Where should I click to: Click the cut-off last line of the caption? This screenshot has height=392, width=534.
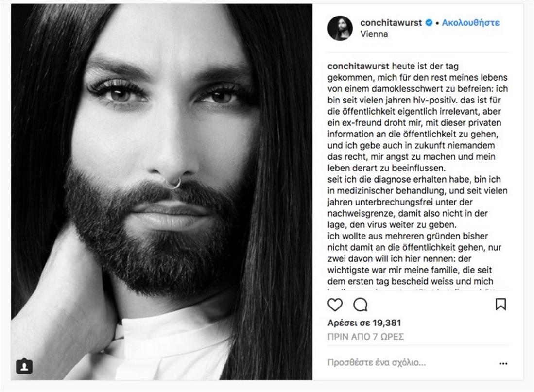418,289
